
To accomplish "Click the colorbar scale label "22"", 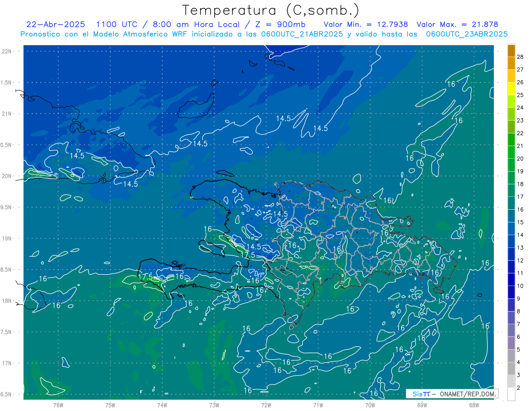I will 520,133.
